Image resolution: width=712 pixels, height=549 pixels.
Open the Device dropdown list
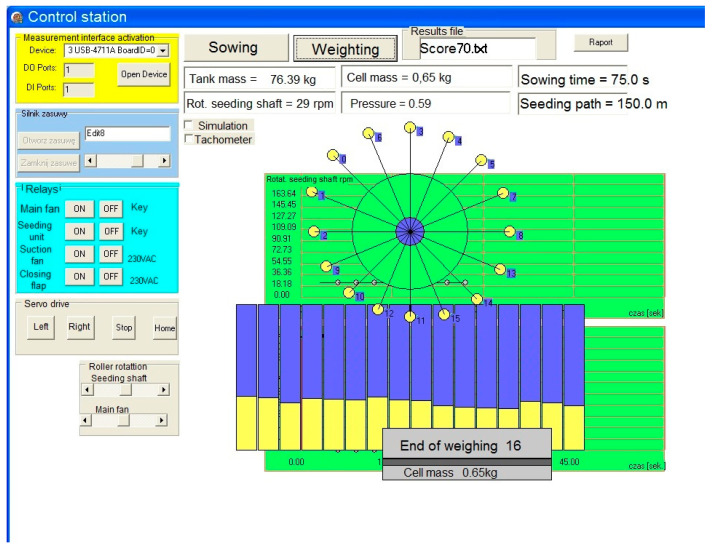[x=163, y=50]
